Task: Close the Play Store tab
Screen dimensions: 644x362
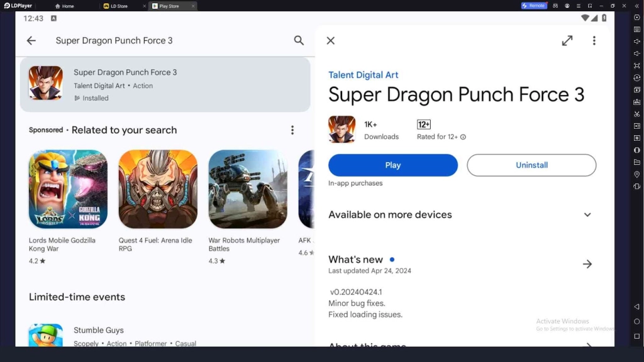Action: (193, 6)
